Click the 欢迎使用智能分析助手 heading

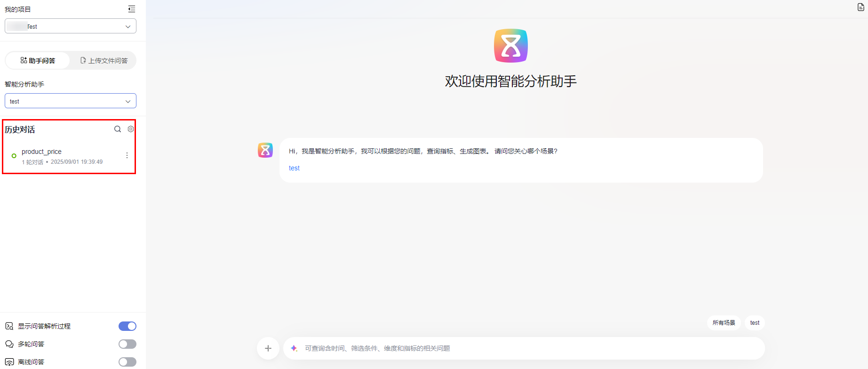[511, 81]
